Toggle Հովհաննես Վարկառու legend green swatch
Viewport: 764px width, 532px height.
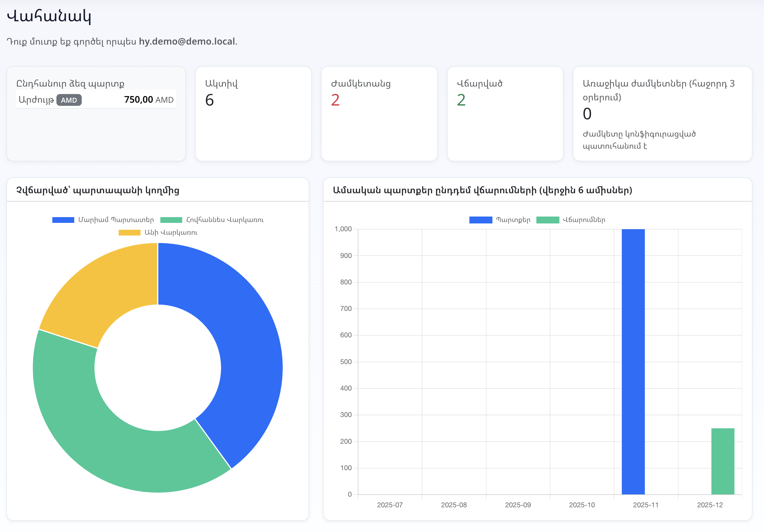[171, 220]
